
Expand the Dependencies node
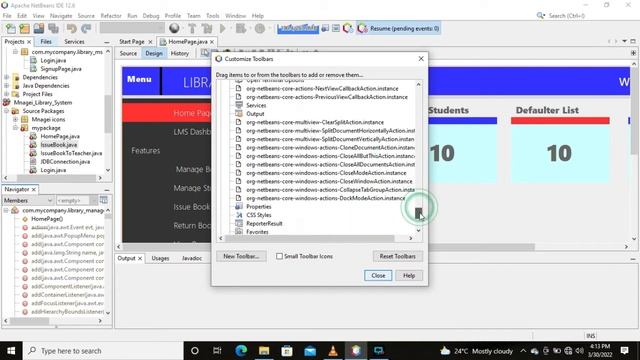click(x=7, y=77)
